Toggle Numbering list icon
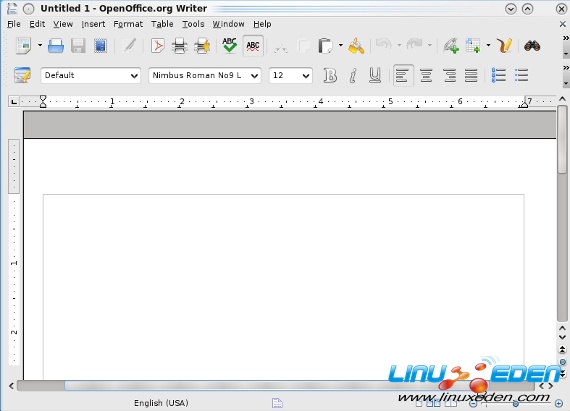This screenshot has width=570, height=411. [x=498, y=76]
